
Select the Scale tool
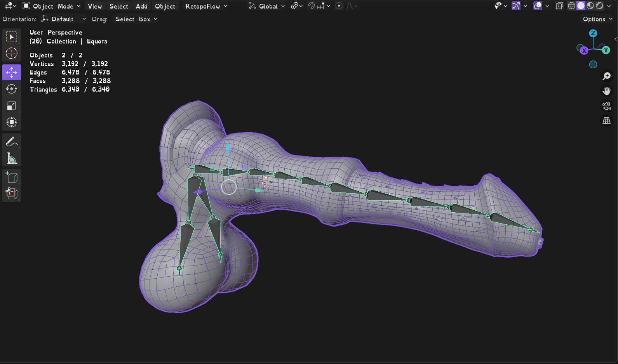click(x=12, y=106)
